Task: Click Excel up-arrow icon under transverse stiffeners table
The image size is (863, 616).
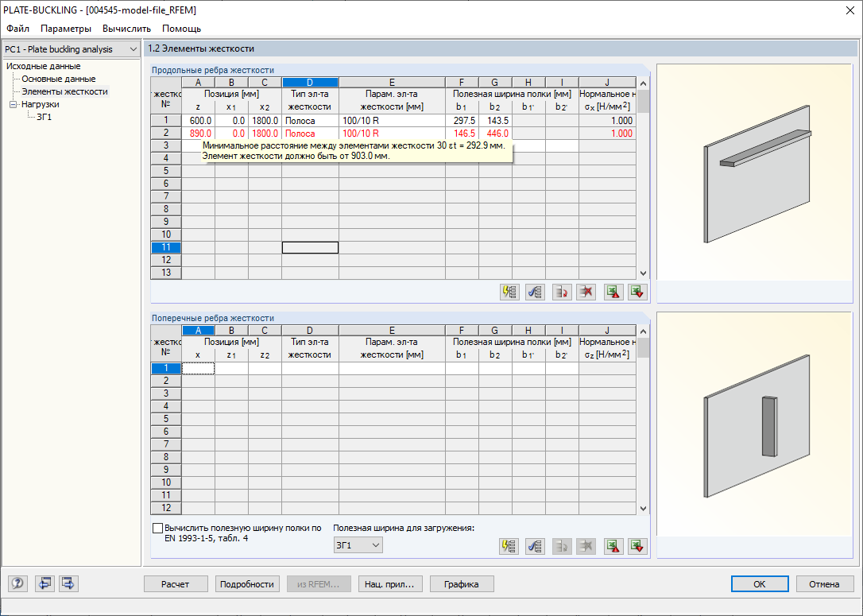Action: [613, 546]
